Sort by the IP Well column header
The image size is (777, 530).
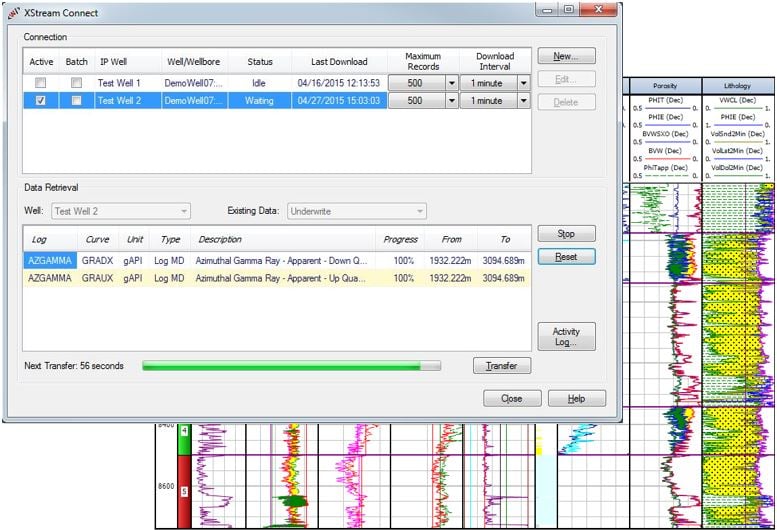click(x=128, y=62)
